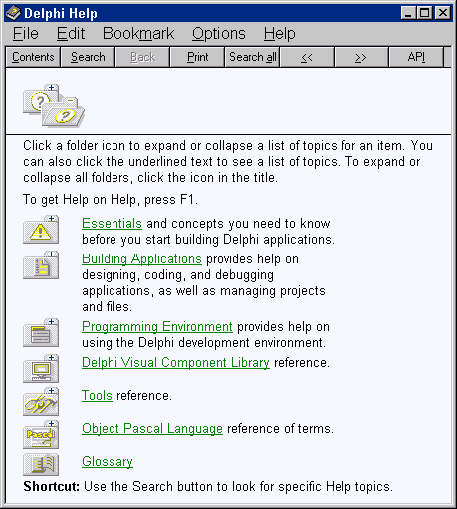Click the Delphi Help title bar book icon
Viewport: 457px width, 509px height.
click(x=13, y=13)
